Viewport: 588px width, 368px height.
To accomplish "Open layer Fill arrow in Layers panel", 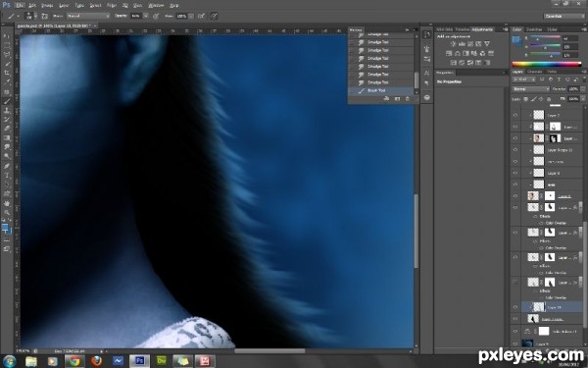I will [x=583, y=99].
